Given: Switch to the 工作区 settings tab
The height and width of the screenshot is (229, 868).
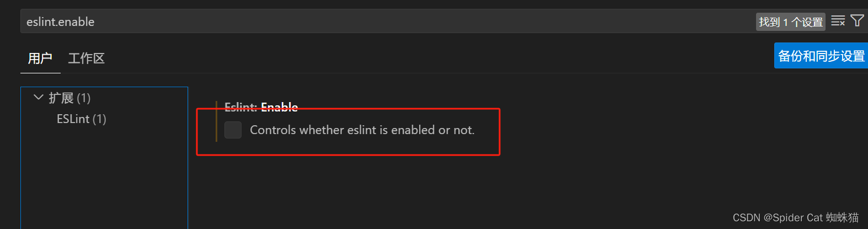Looking at the screenshot, I should point(87,58).
